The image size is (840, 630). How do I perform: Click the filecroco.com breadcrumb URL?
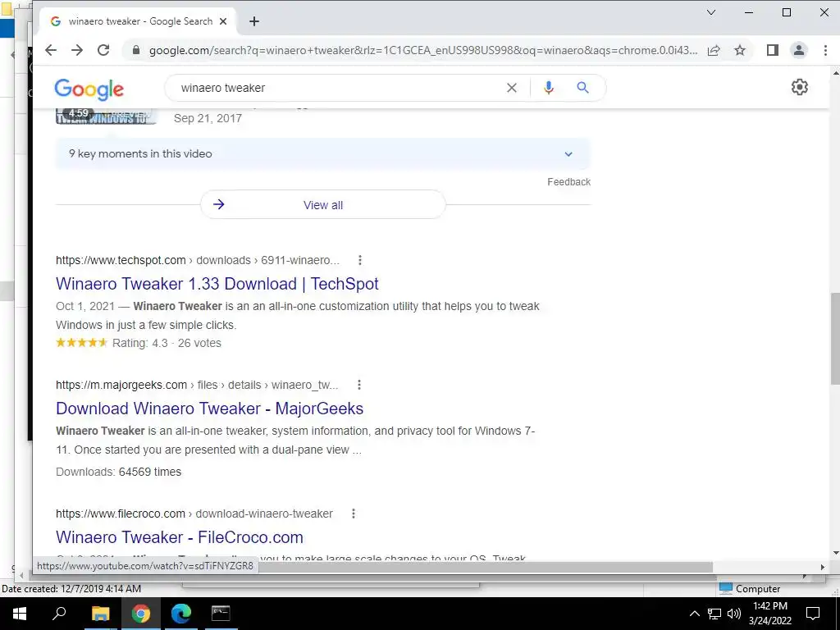point(194,514)
